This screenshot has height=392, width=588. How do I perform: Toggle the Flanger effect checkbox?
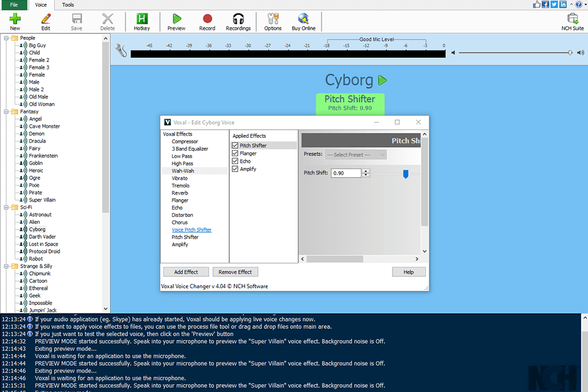[x=235, y=154]
